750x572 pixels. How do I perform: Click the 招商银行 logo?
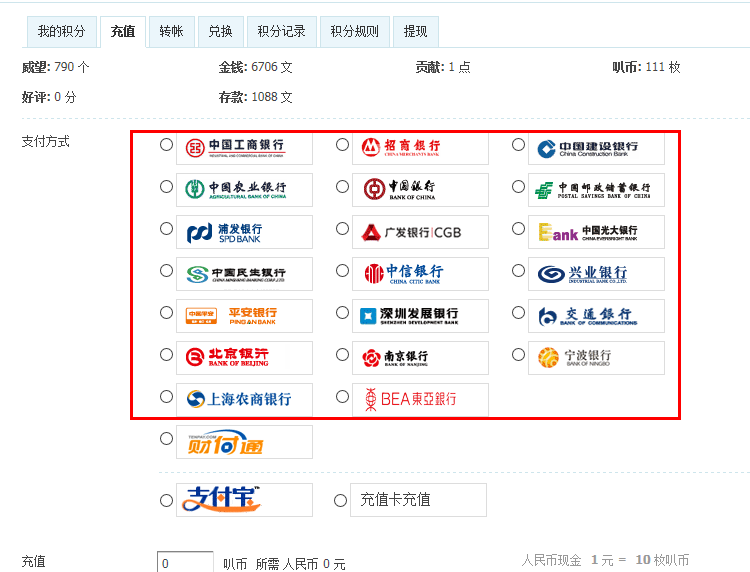[420, 148]
